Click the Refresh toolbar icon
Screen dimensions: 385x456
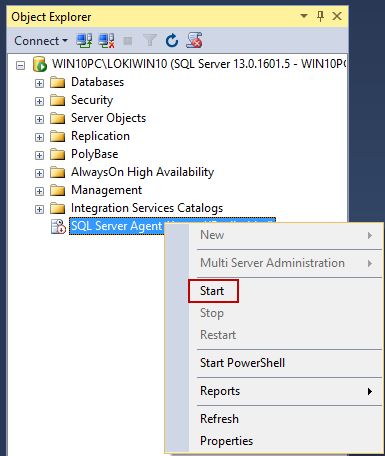coord(172,41)
